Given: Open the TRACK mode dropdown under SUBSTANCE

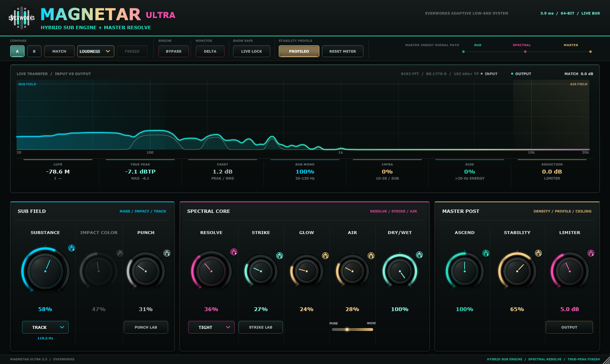Looking at the screenshot, I should pos(45,327).
